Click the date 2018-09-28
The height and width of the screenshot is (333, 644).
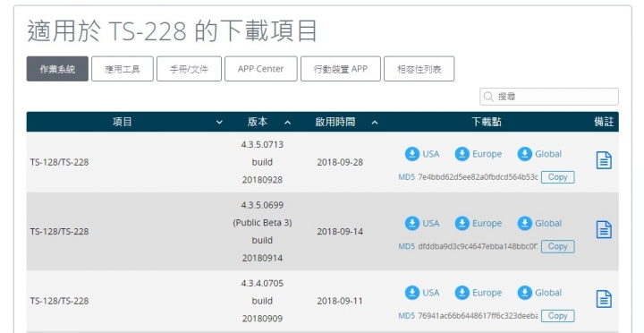pos(340,162)
